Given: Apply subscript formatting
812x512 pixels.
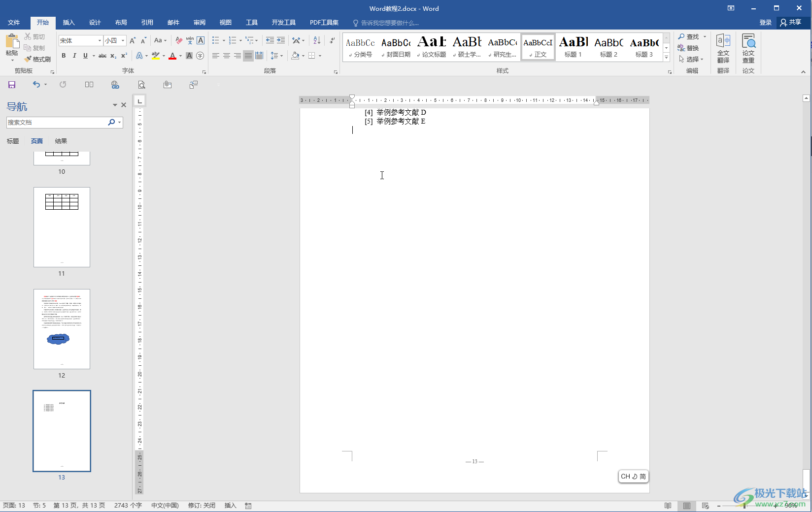Looking at the screenshot, I should tap(113, 56).
